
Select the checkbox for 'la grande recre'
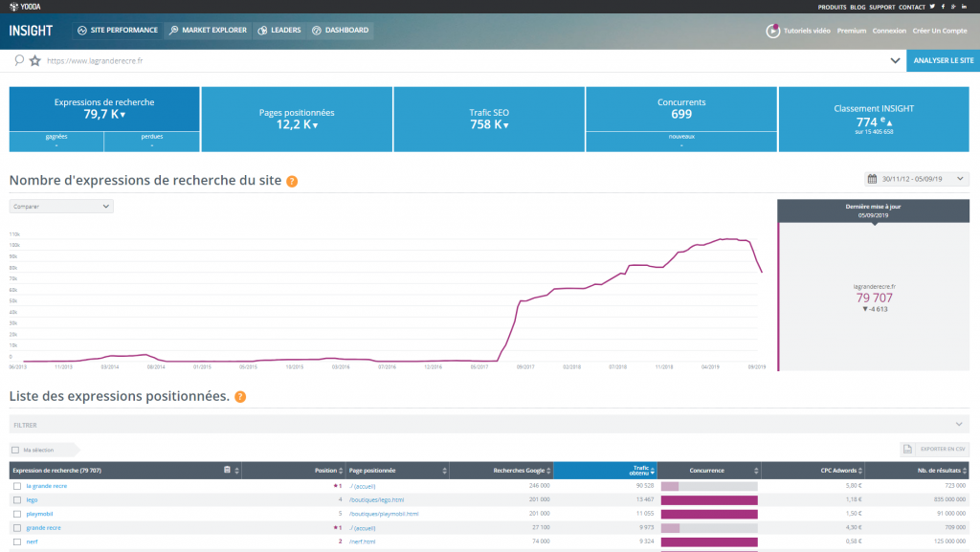coord(17,486)
